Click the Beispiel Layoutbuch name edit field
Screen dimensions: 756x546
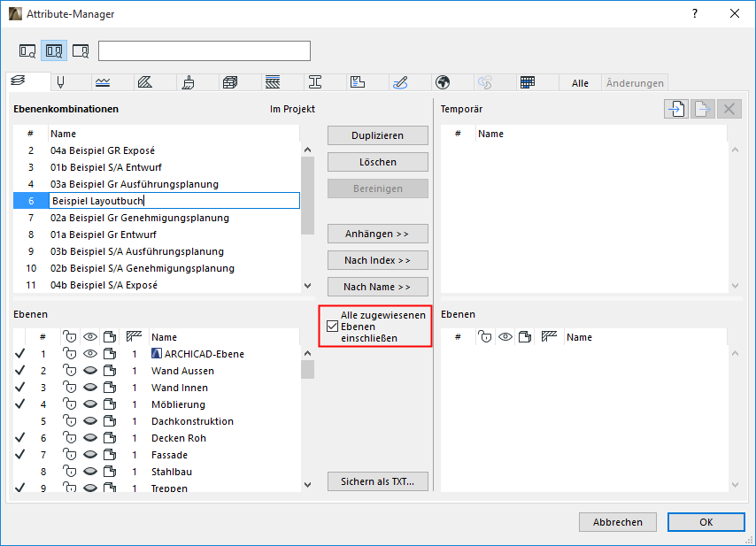click(174, 201)
